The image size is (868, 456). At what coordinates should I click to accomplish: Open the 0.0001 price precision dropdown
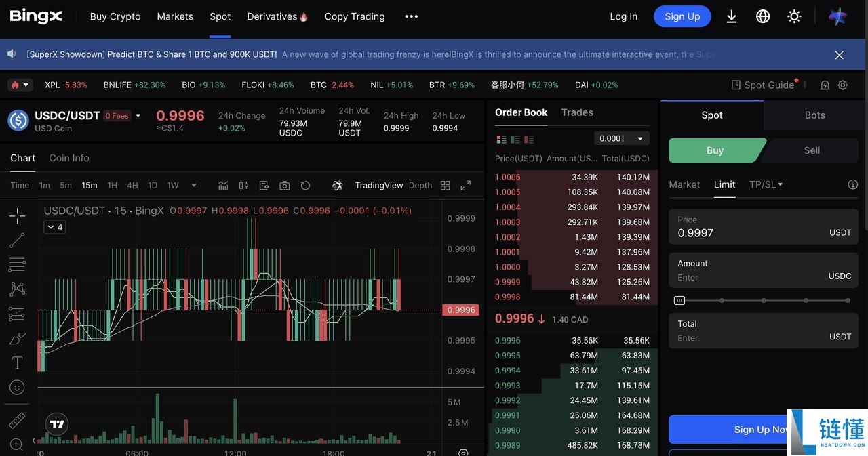(622, 138)
